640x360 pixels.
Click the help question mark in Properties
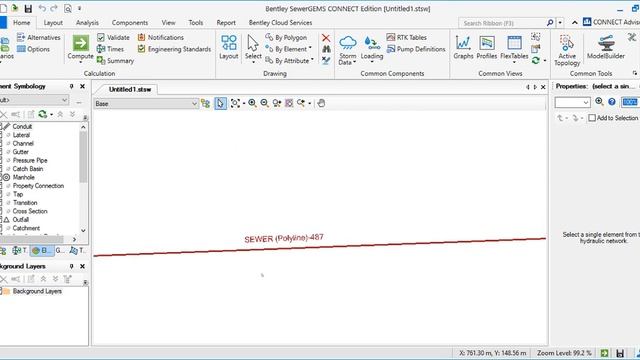(x=611, y=102)
